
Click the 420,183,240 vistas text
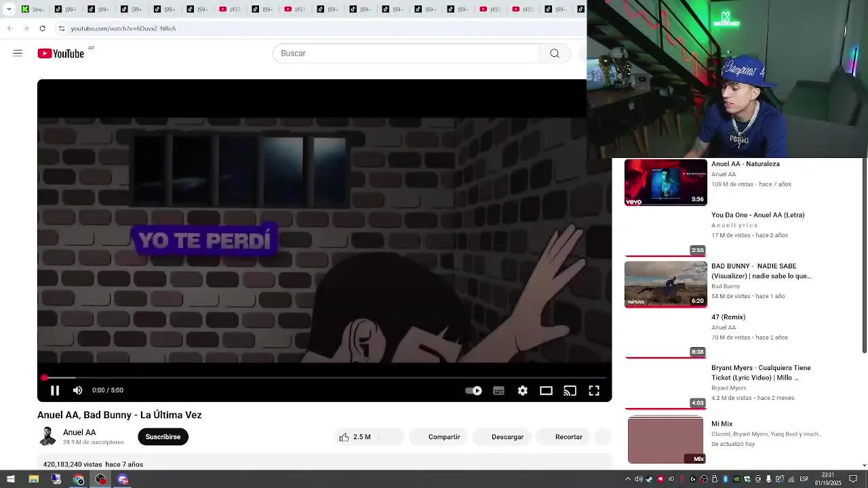(73, 464)
